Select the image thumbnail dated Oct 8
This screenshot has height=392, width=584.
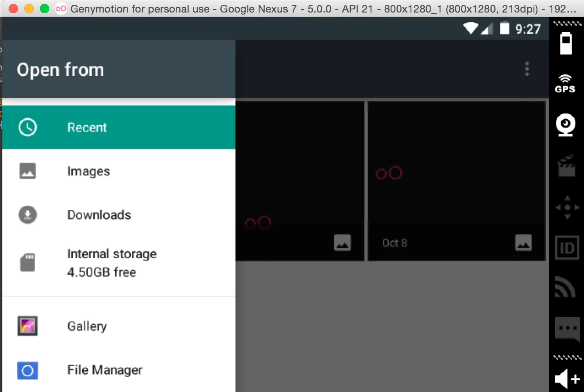click(456, 181)
